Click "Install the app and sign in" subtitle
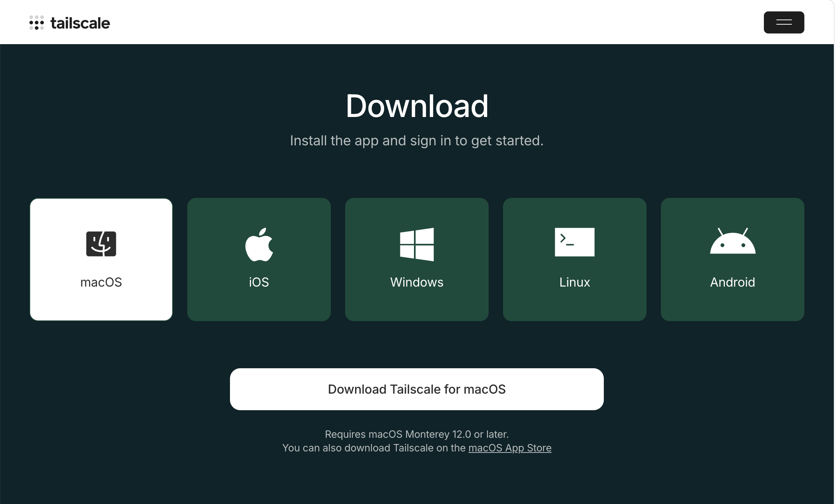The image size is (836, 504). click(417, 141)
